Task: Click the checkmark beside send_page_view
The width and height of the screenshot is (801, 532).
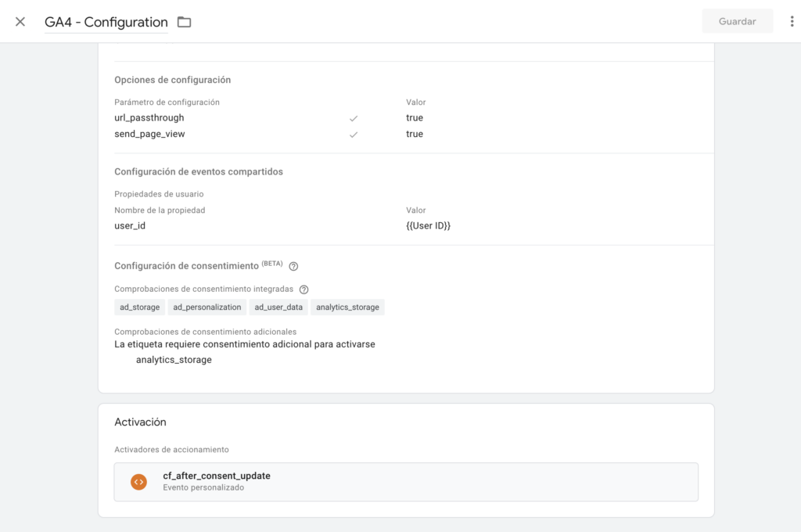Action: click(354, 135)
